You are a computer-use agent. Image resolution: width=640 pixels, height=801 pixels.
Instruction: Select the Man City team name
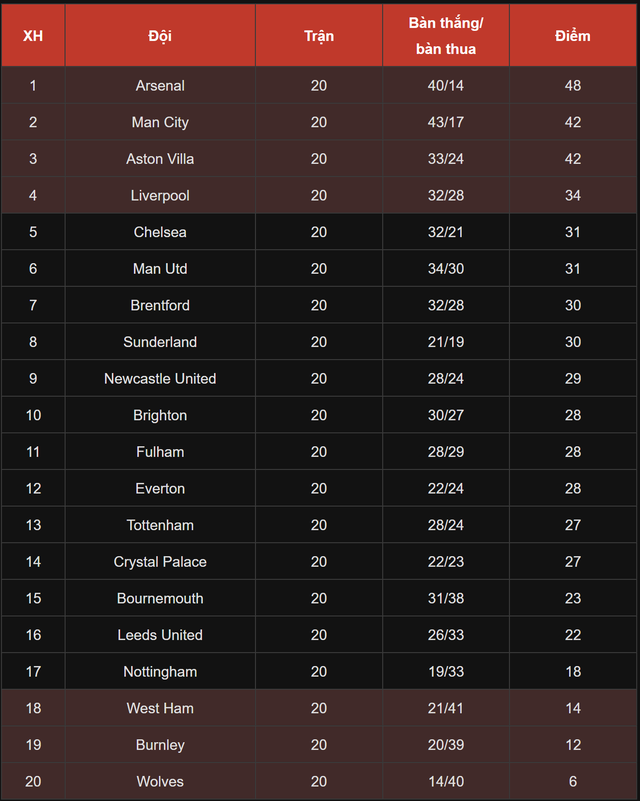pyautogui.click(x=160, y=122)
